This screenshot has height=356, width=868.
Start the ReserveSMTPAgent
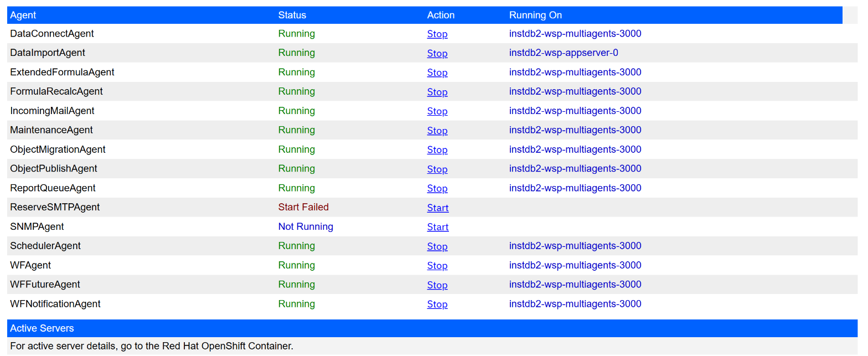pos(438,208)
